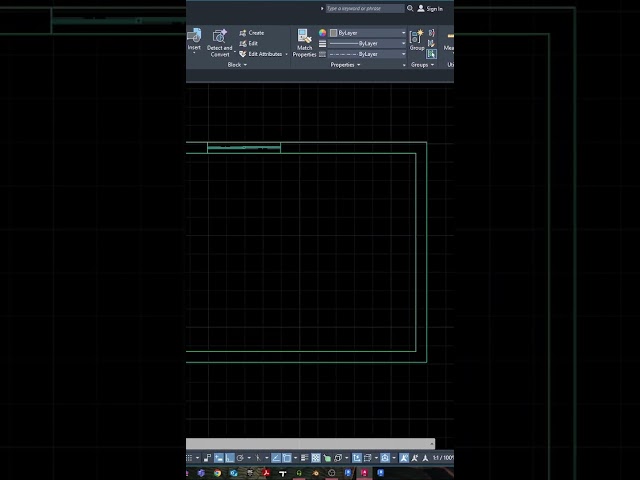This screenshot has height=480, width=640.
Task: Expand the Groups panel
Action: click(422, 64)
